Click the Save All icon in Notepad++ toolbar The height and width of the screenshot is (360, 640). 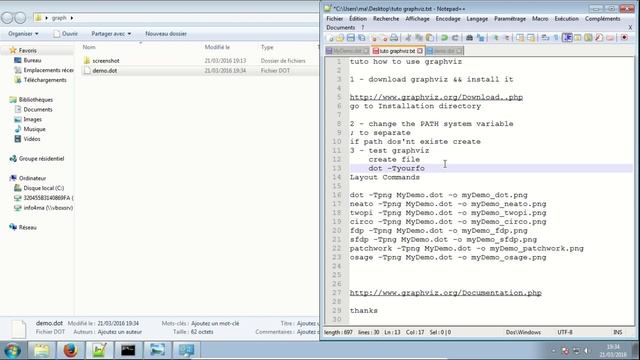click(362, 38)
